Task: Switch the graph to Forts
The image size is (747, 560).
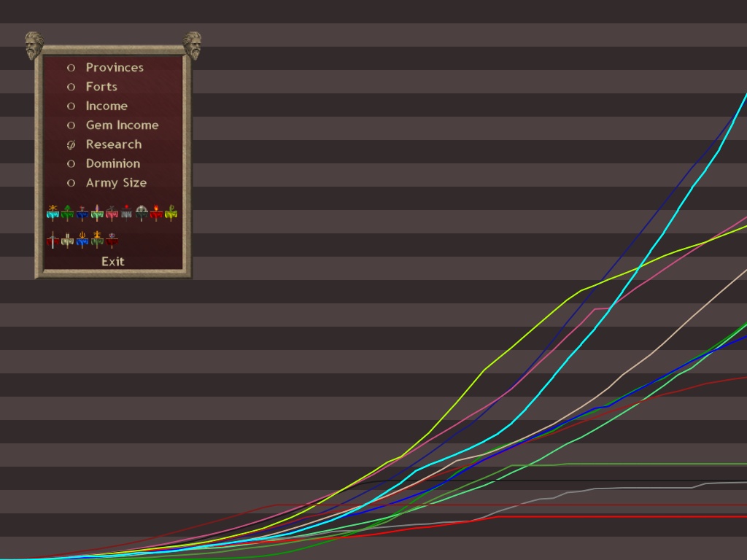Action: [92, 87]
